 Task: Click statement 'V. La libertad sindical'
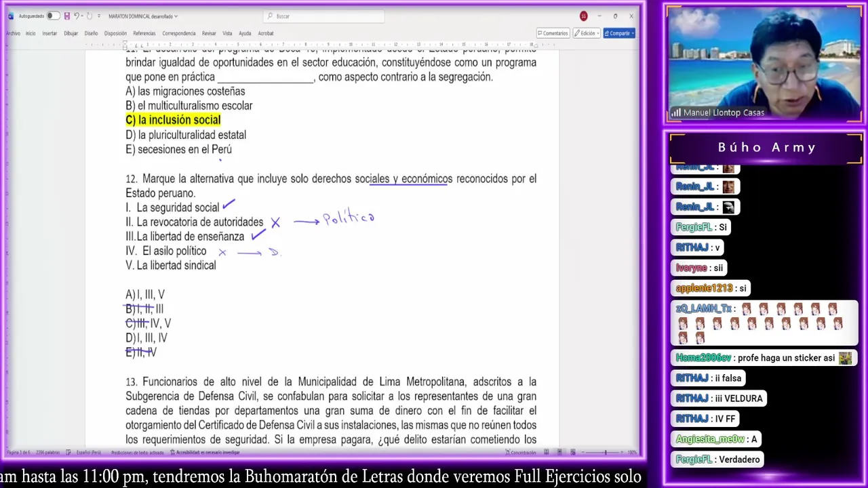click(x=170, y=266)
